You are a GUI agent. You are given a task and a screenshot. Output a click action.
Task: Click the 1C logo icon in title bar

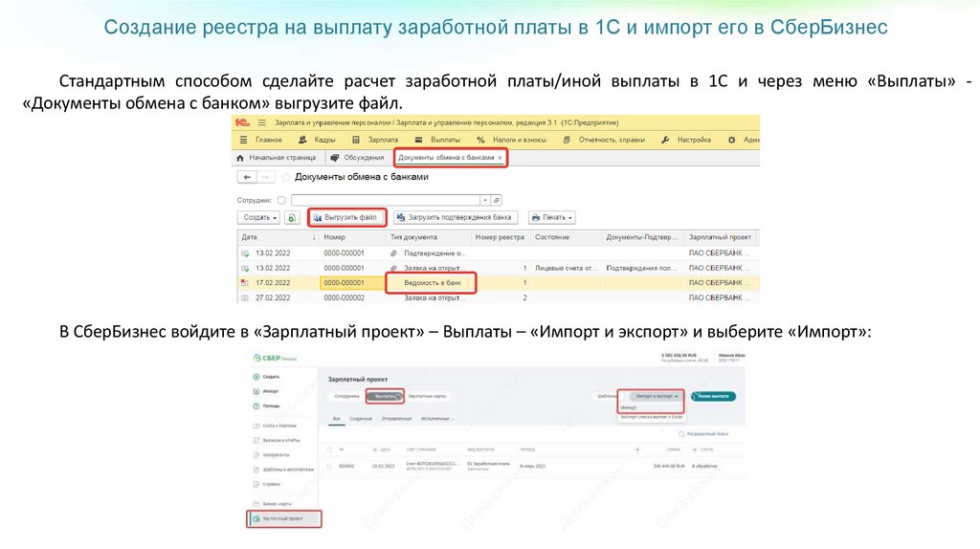[x=242, y=122]
